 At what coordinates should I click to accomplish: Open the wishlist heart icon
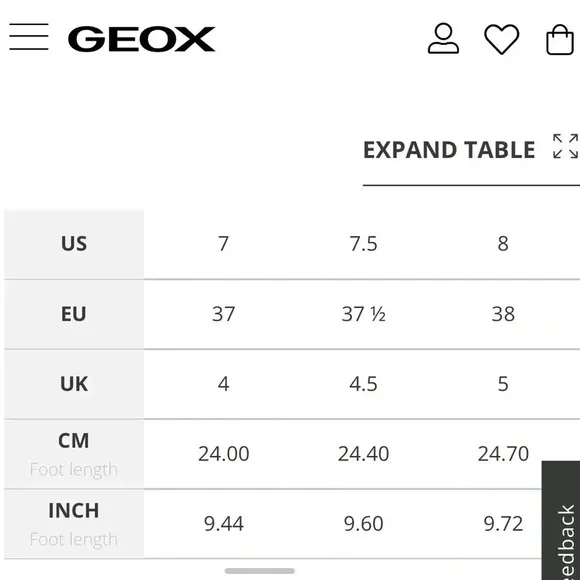click(x=502, y=39)
